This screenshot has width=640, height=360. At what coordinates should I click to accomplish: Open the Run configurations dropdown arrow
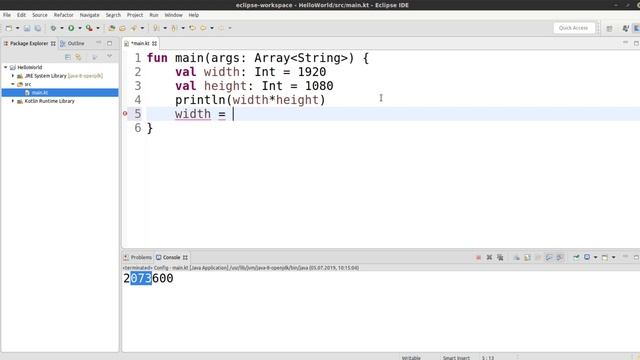pyautogui.click(x=80, y=28)
